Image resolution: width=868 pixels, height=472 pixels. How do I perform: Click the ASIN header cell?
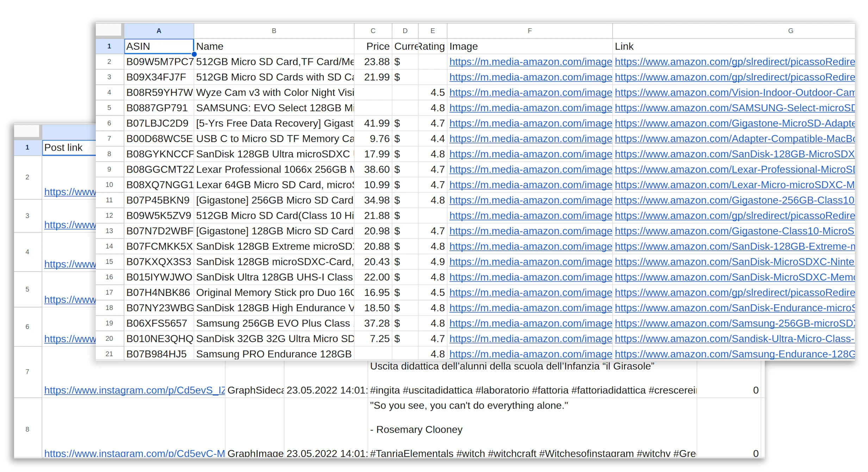[159, 46]
